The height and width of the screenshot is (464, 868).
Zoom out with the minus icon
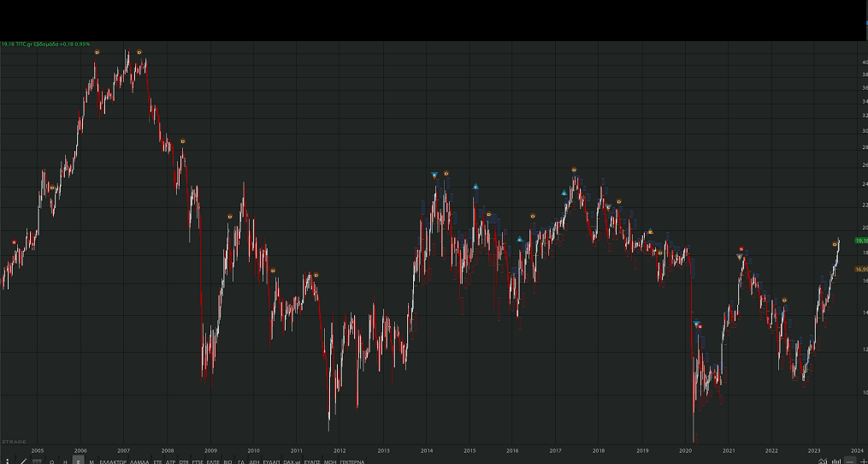click(x=850, y=461)
